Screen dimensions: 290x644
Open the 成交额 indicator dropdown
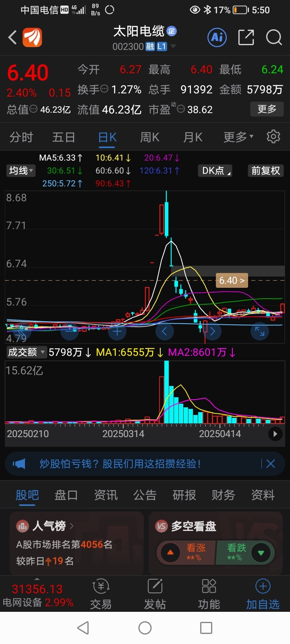[x=27, y=352]
